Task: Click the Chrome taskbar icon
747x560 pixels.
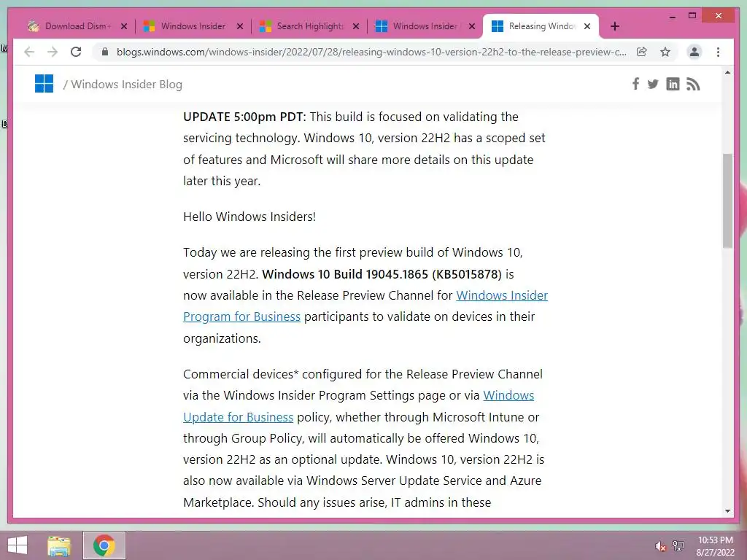Action: [x=104, y=545]
